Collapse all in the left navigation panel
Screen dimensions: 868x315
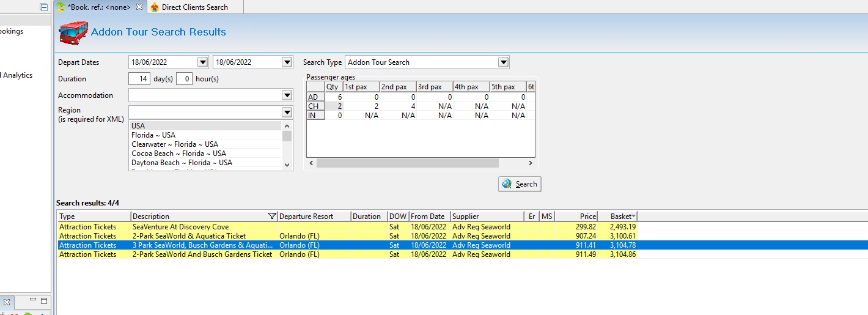[43, 7]
